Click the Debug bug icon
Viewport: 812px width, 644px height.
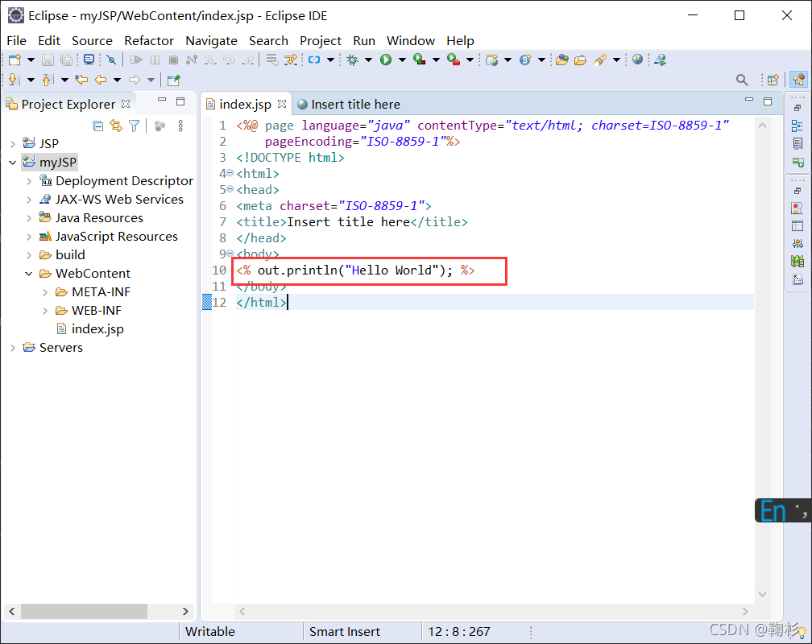tap(353, 60)
